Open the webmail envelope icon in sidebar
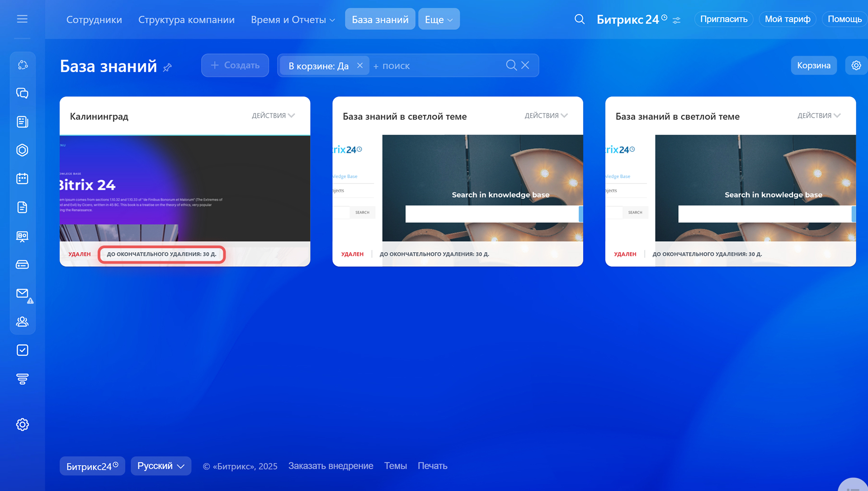 point(22,293)
